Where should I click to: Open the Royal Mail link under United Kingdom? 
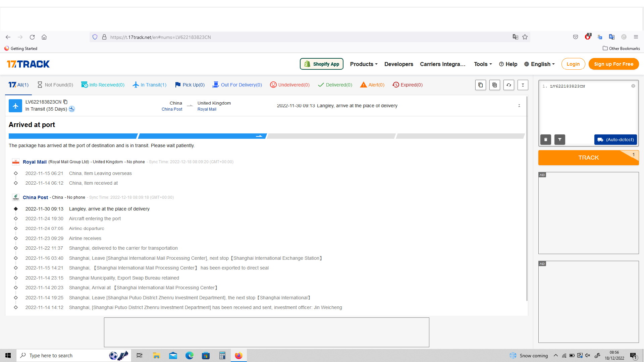click(207, 109)
